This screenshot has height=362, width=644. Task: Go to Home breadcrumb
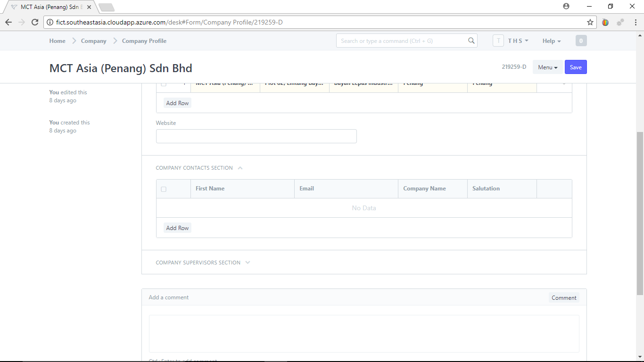pyautogui.click(x=58, y=41)
